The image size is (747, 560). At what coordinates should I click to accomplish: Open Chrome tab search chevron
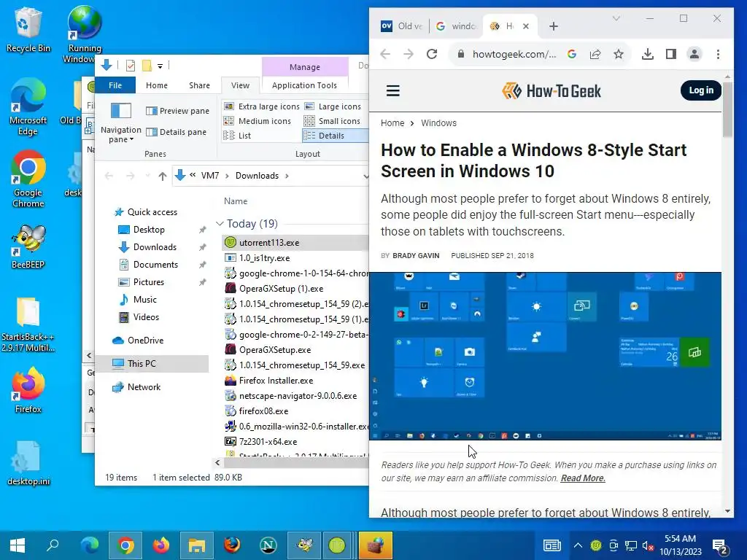click(x=616, y=18)
